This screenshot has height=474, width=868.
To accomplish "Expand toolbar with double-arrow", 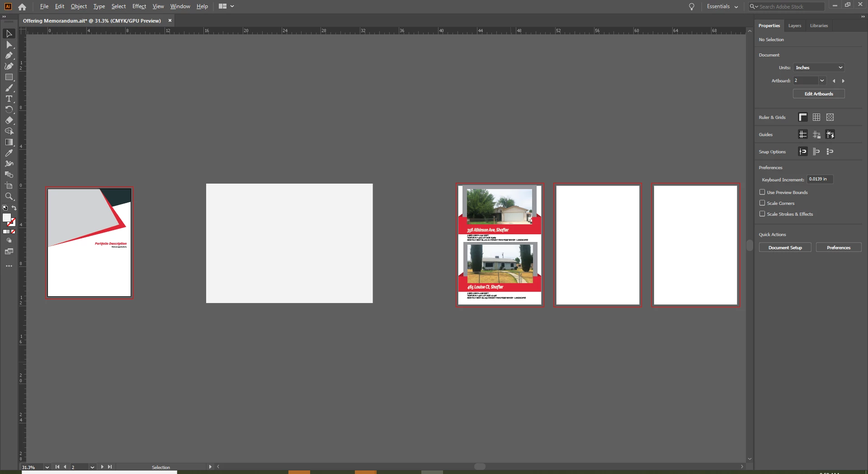I will (5, 17).
